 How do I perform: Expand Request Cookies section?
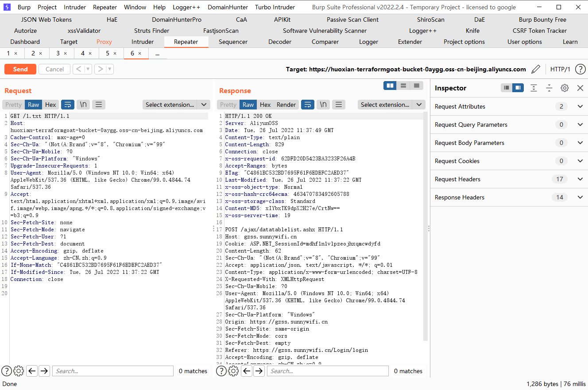pyautogui.click(x=580, y=161)
